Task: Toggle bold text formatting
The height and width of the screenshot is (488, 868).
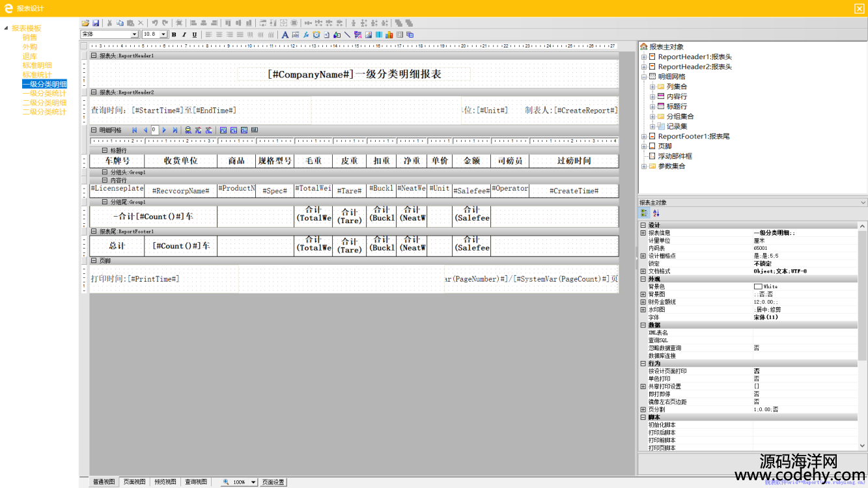Action: [174, 34]
